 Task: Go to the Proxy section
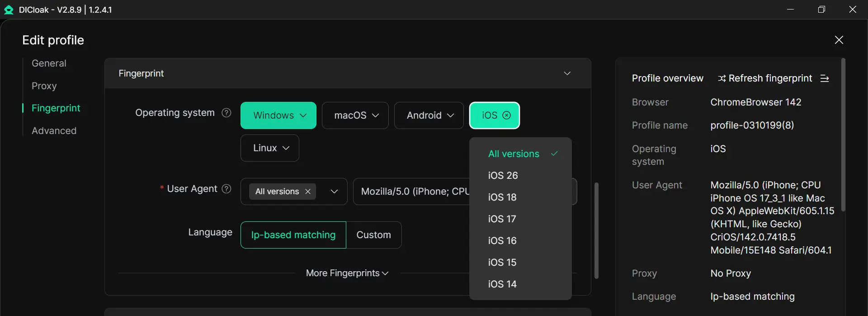(44, 86)
